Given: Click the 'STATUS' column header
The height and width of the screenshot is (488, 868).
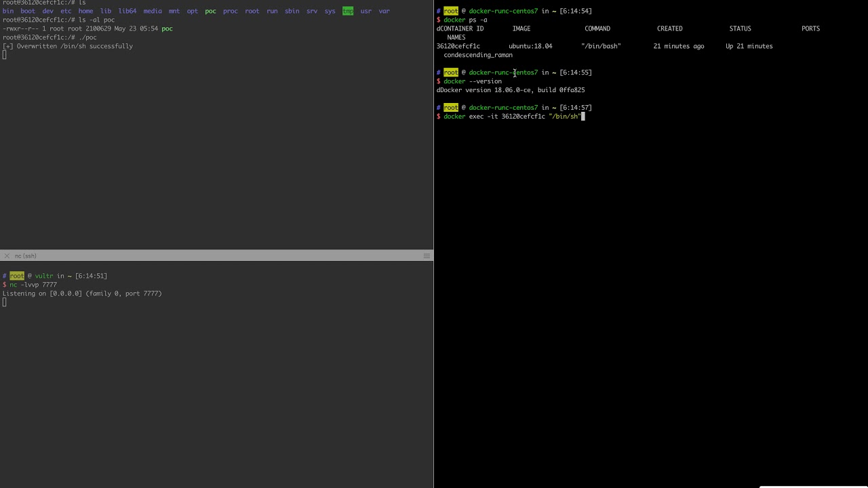Looking at the screenshot, I should pos(741,28).
